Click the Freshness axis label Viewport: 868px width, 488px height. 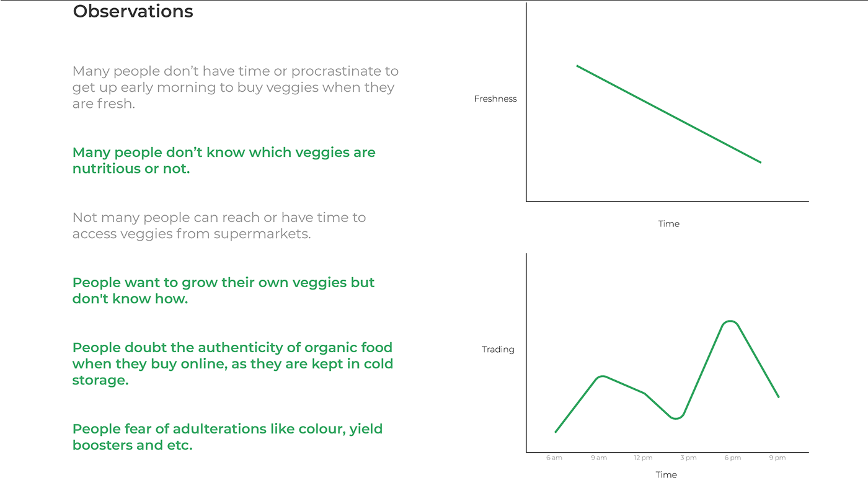click(495, 99)
